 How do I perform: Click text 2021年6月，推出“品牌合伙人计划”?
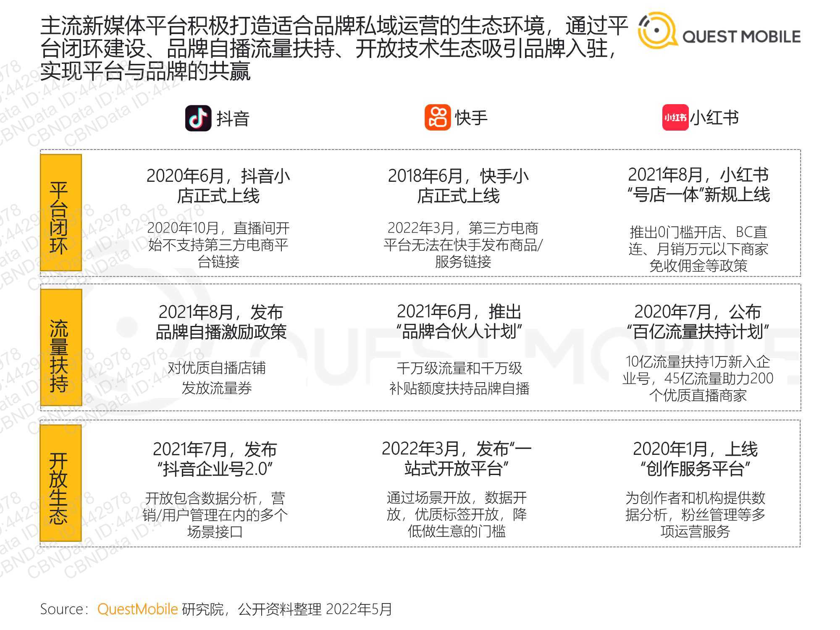point(459,321)
